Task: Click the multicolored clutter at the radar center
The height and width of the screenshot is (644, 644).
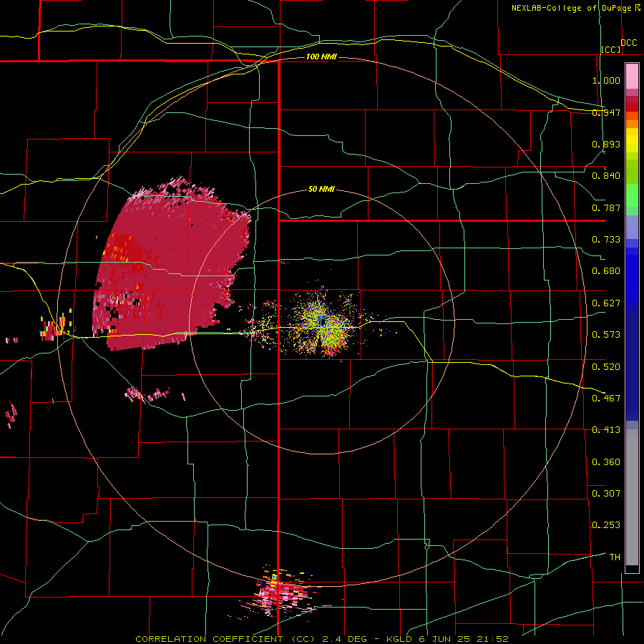Action: click(321, 323)
